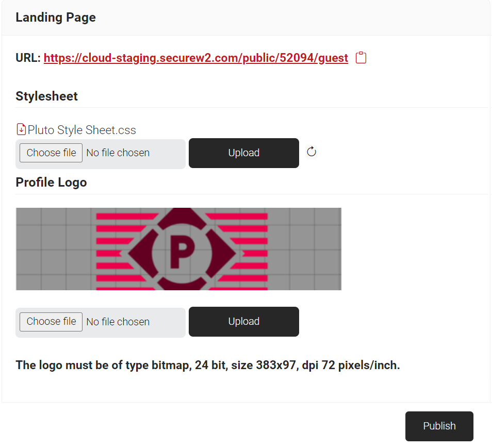Viewport: 492px width, 448px height.
Task: Reset the stylesheet using the circular arrow icon
Action: (x=311, y=152)
